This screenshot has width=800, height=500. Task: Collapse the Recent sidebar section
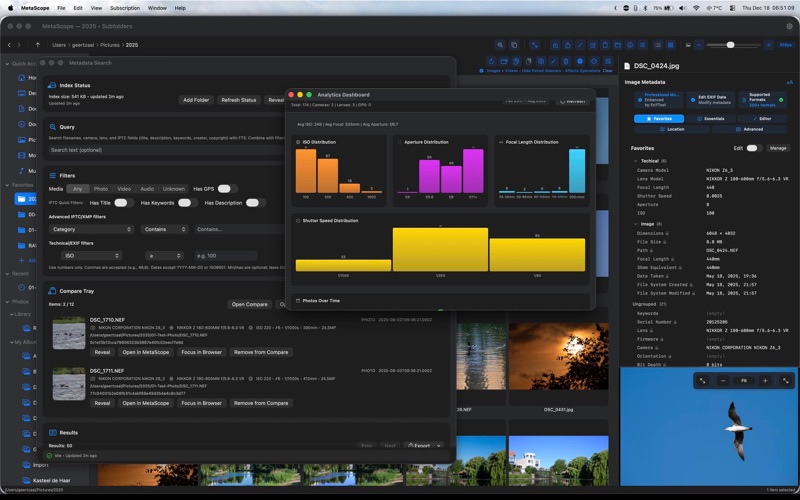coord(7,274)
